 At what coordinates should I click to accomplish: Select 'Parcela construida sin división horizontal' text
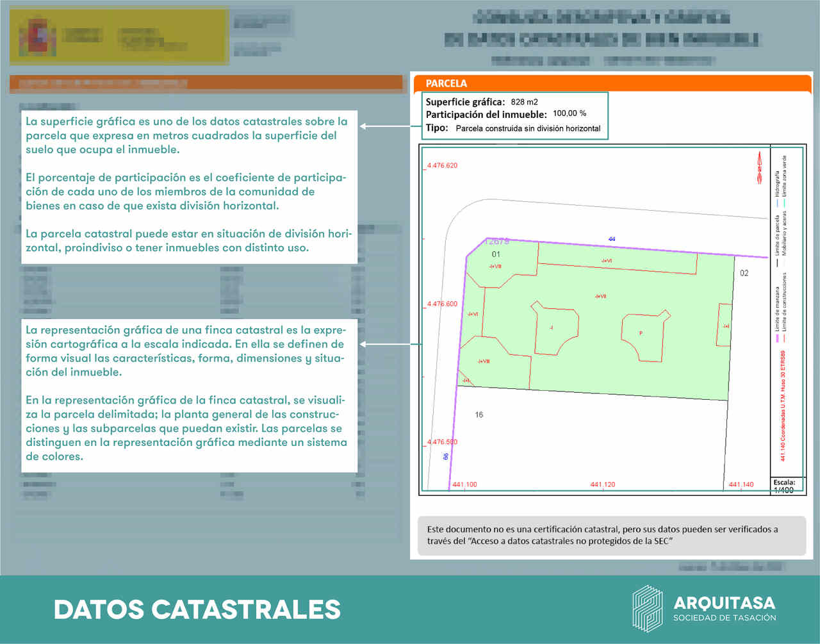[528, 128]
